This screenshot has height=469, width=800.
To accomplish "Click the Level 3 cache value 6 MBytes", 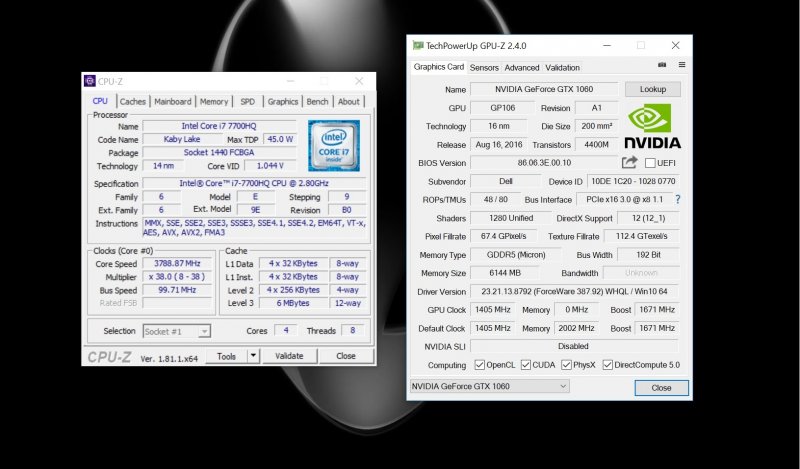I will (x=293, y=303).
